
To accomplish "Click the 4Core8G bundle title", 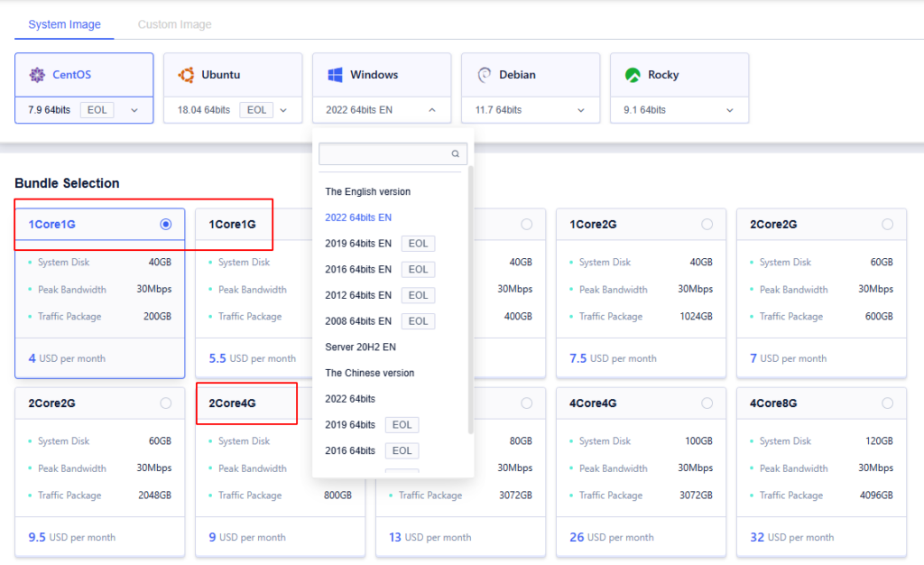I will click(773, 403).
